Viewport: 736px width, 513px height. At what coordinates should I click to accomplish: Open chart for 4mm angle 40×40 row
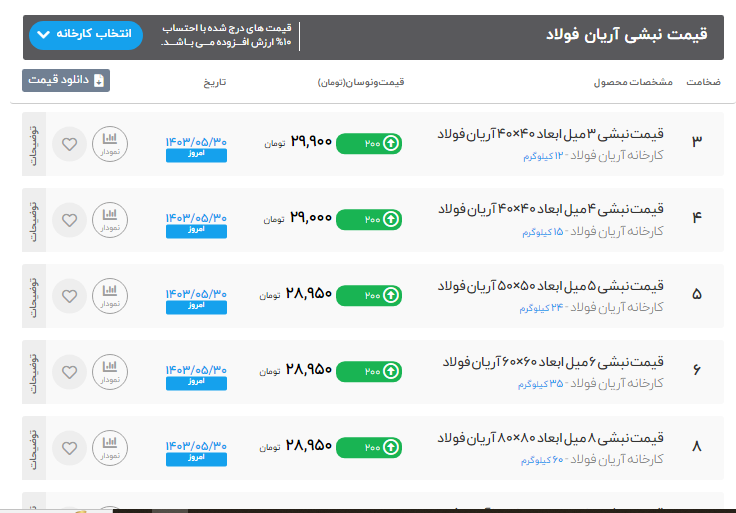110,220
